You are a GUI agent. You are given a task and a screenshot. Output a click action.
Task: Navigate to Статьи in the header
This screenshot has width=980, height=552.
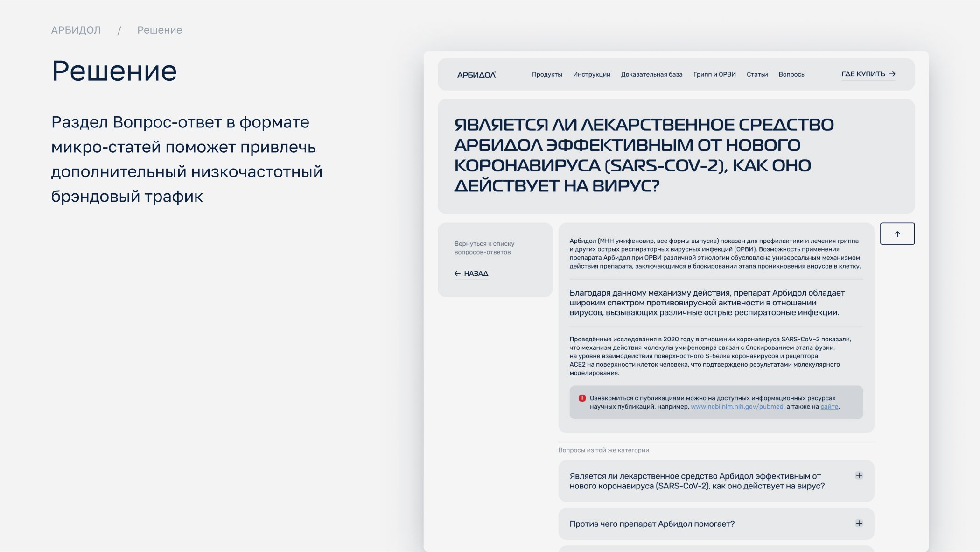pyautogui.click(x=757, y=75)
